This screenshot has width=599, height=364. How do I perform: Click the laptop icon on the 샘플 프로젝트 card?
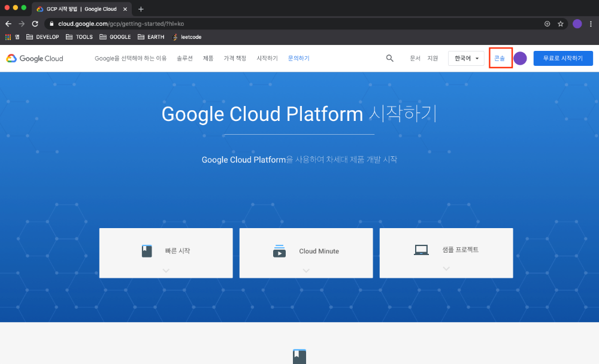pyautogui.click(x=421, y=250)
